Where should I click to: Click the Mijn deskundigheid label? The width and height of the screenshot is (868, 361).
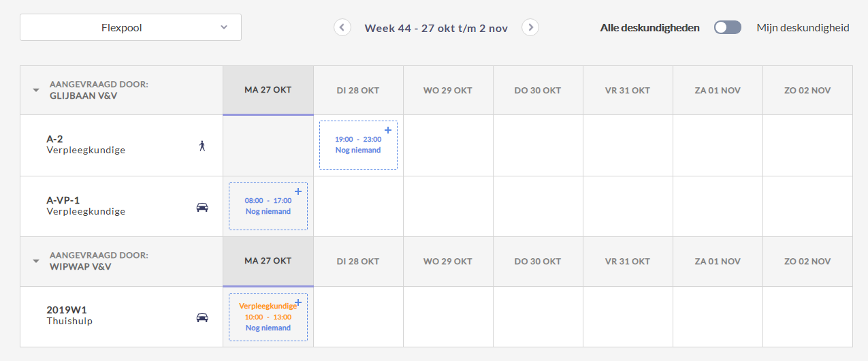(x=803, y=28)
